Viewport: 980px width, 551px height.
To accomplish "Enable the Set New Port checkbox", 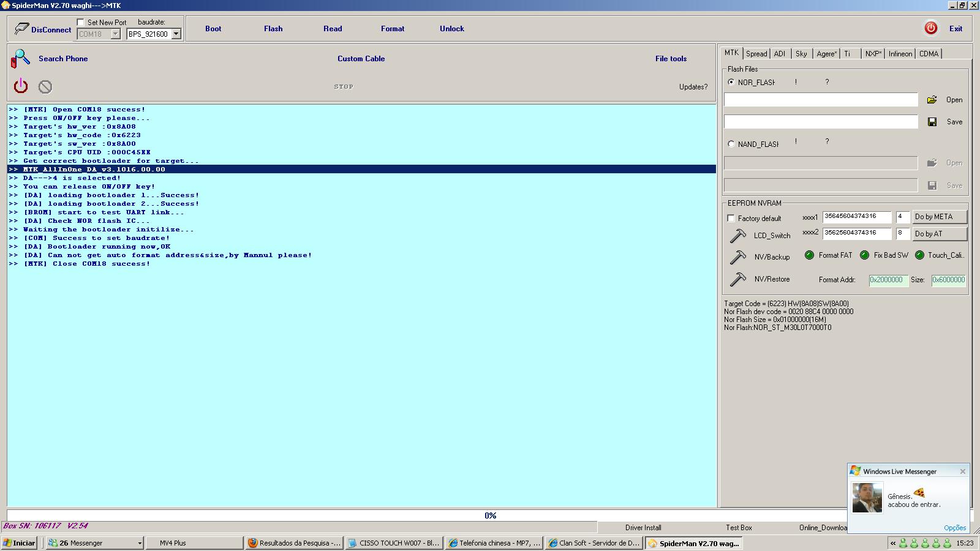I will tap(81, 22).
